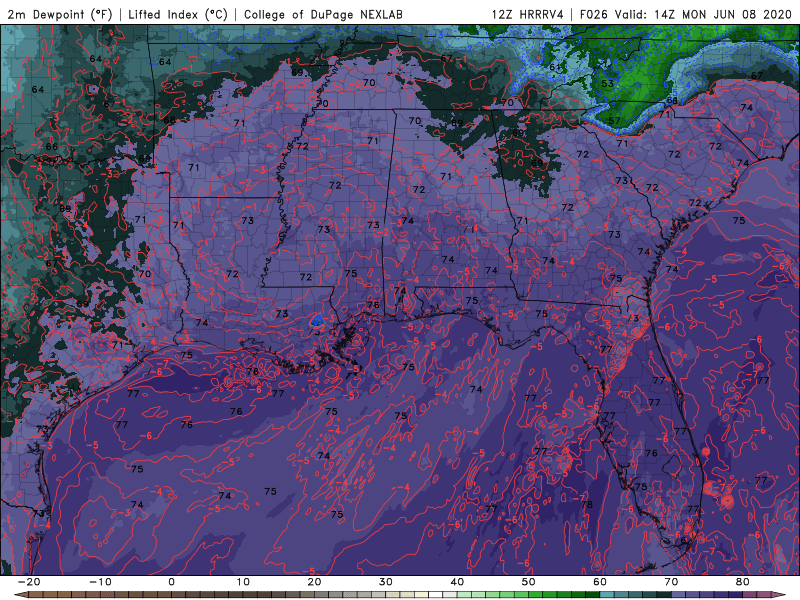Screen dimensions: 800x600
Task: Click the "80" colorbar scale label
Action: pyautogui.click(x=743, y=582)
